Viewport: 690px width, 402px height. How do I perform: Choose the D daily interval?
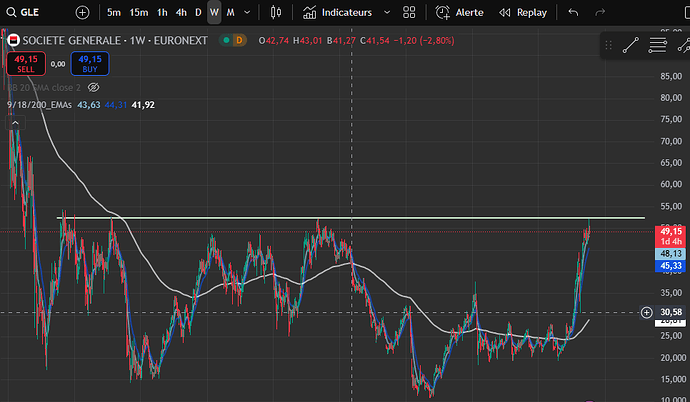click(198, 12)
